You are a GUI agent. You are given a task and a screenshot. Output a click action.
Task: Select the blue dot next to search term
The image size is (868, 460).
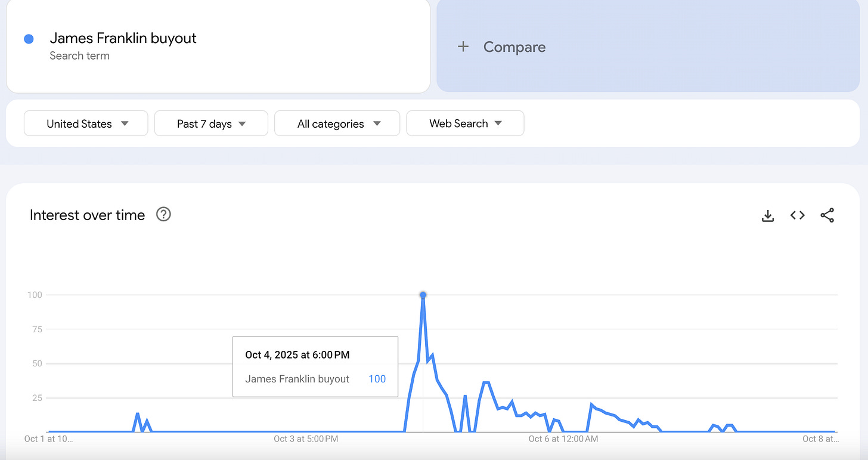click(29, 39)
